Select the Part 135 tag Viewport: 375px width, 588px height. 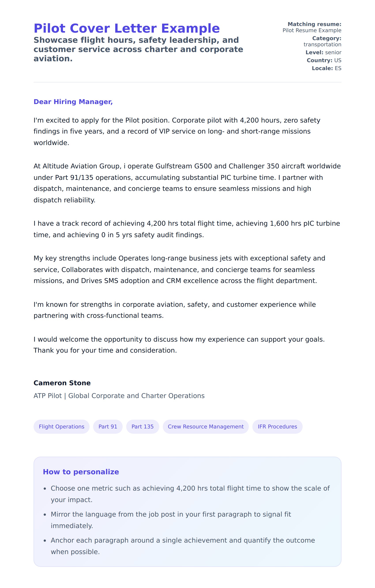142,427
